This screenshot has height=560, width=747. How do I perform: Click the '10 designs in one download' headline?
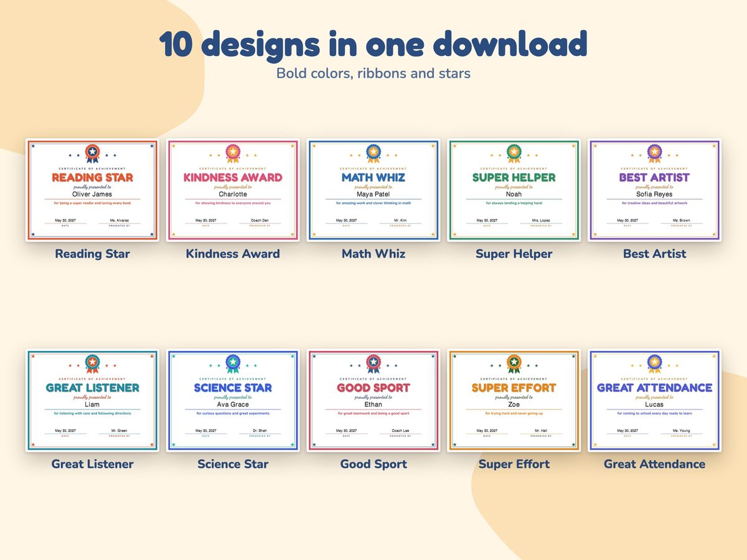374,45
